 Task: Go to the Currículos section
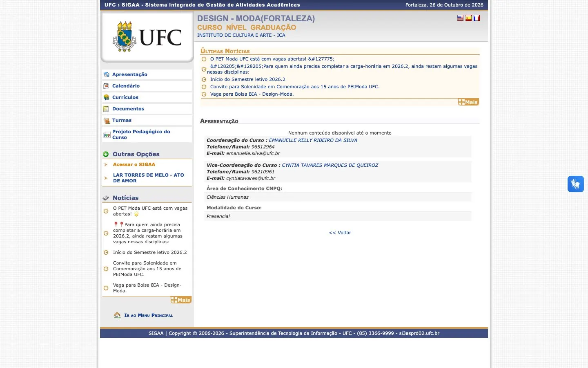tap(125, 97)
